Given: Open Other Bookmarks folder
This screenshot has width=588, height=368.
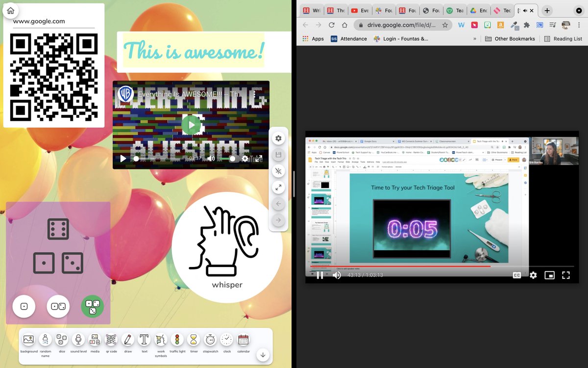Looking at the screenshot, I should pyautogui.click(x=510, y=39).
